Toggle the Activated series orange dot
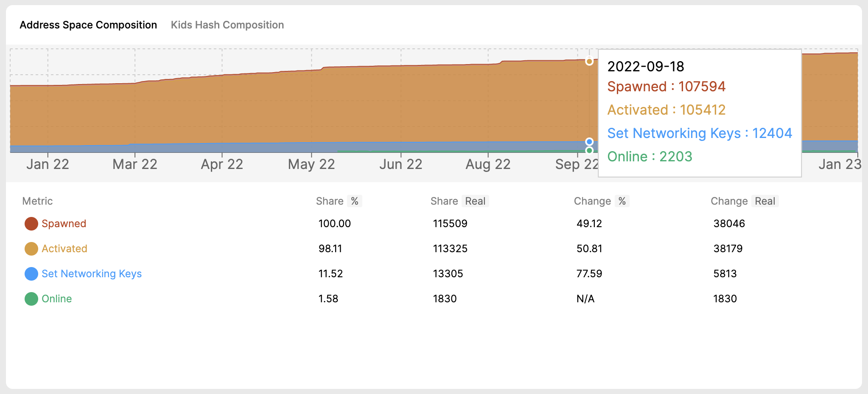The width and height of the screenshot is (868, 394). pos(31,249)
